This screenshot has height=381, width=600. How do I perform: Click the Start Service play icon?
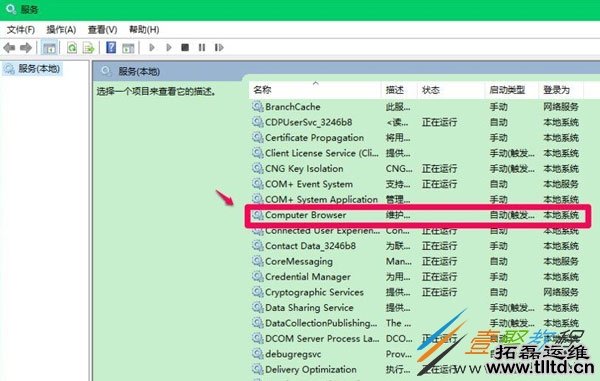pos(152,47)
